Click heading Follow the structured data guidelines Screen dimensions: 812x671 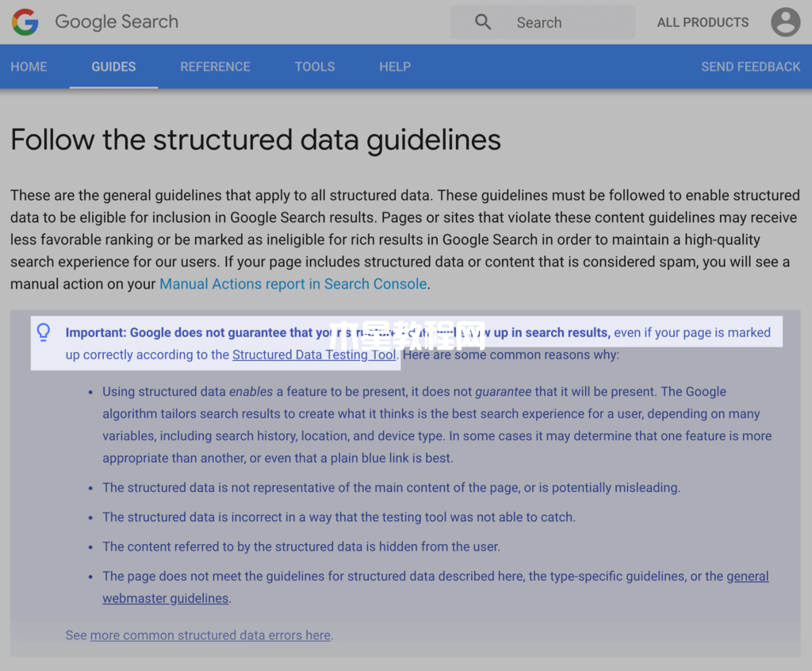[x=256, y=140]
